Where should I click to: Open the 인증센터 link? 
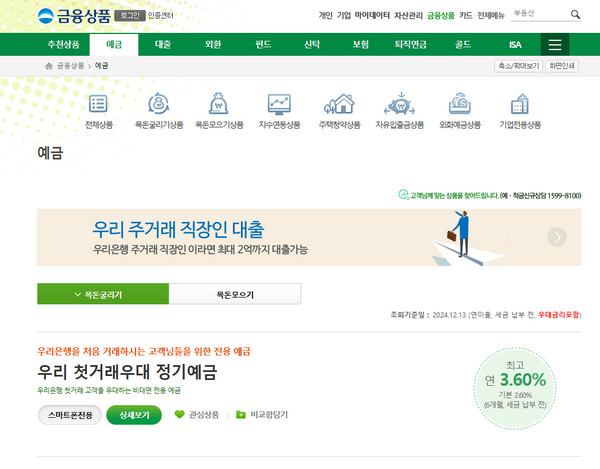coord(161,15)
